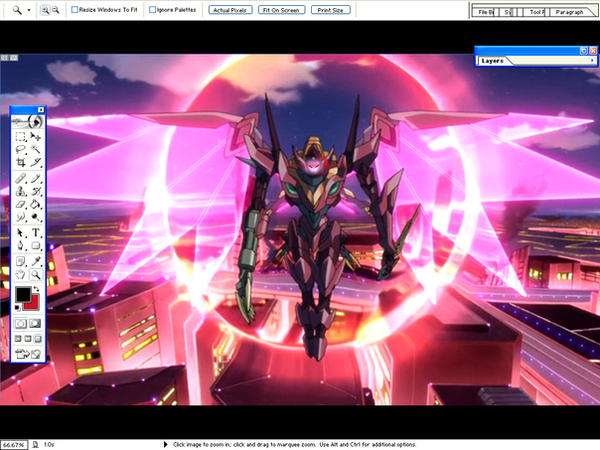Select the Paint Bucket tool
Image resolution: width=600 pixels, height=450 pixels.
click(36, 204)
